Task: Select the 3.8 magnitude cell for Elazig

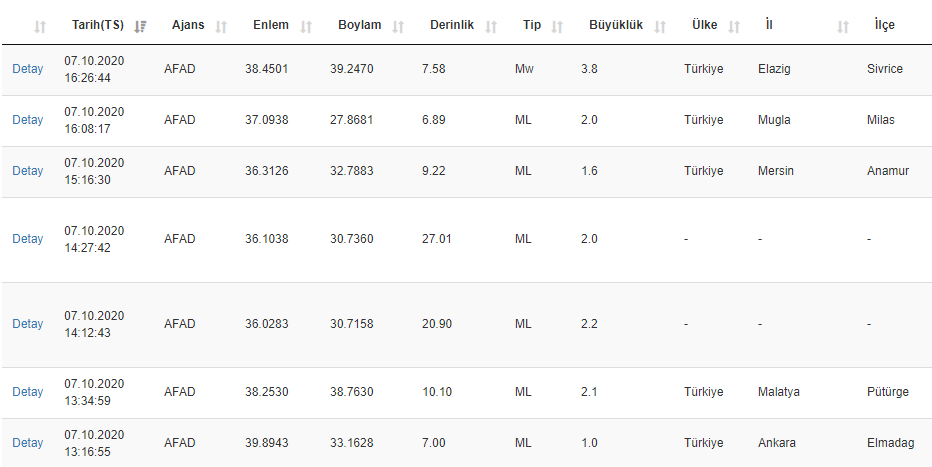Action: coord(589,69)
